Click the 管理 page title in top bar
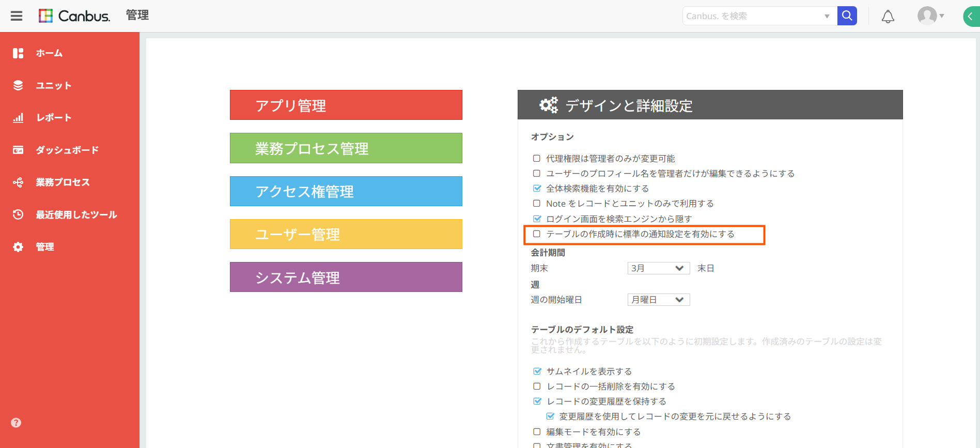 137,16
